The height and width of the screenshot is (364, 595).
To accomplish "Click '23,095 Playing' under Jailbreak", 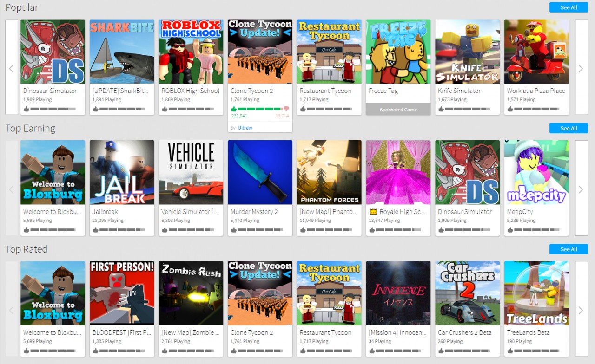I will click(108, 221).
